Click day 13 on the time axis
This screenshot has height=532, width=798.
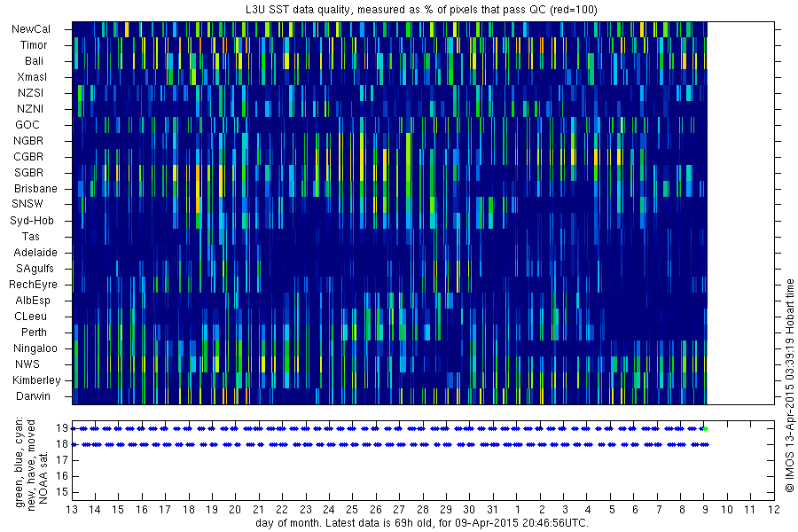click(72, 510)
